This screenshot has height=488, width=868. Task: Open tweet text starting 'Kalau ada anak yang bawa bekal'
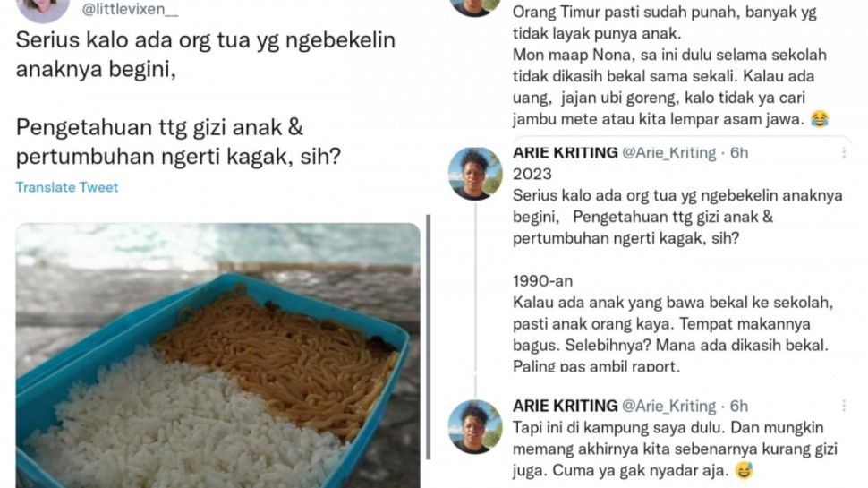(x=673, y=334)
